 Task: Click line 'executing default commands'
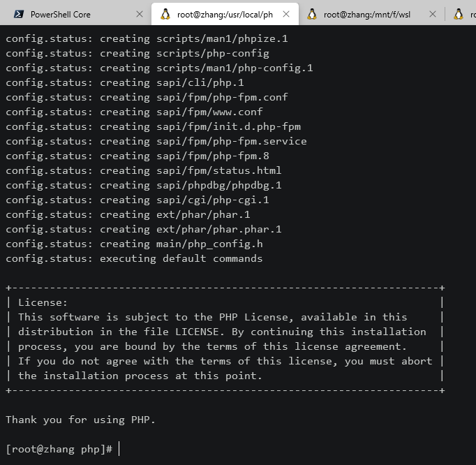134,258
